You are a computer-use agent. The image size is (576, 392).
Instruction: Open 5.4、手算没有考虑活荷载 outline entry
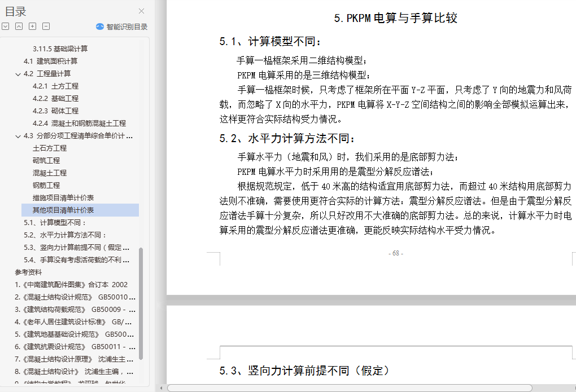point(76,260)
